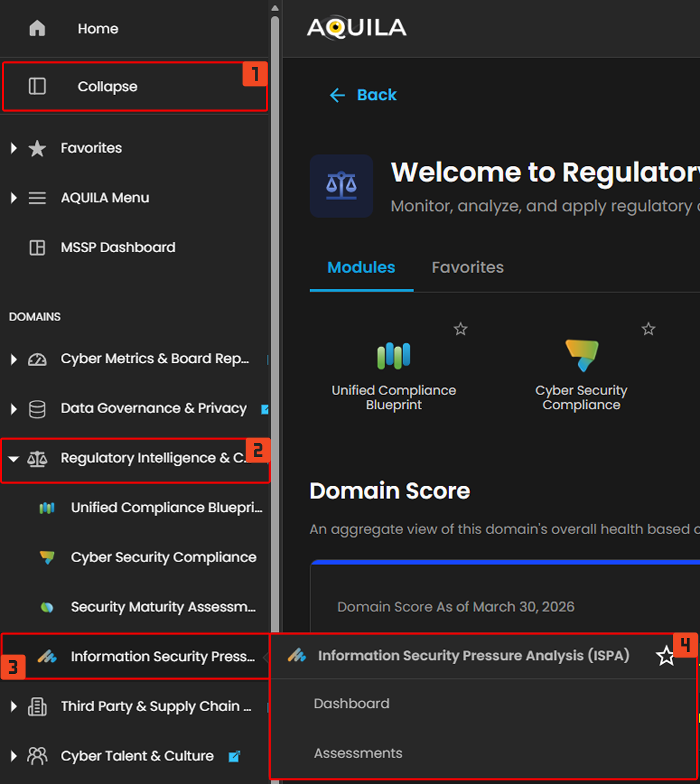Click the Third Party & Supply Chain building icon
The image size is (700, 784).
click(x=37, y=707)
